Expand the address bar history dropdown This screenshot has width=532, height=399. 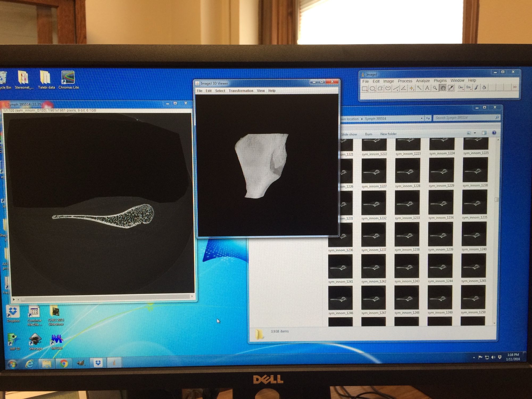[x=422, y=118]
